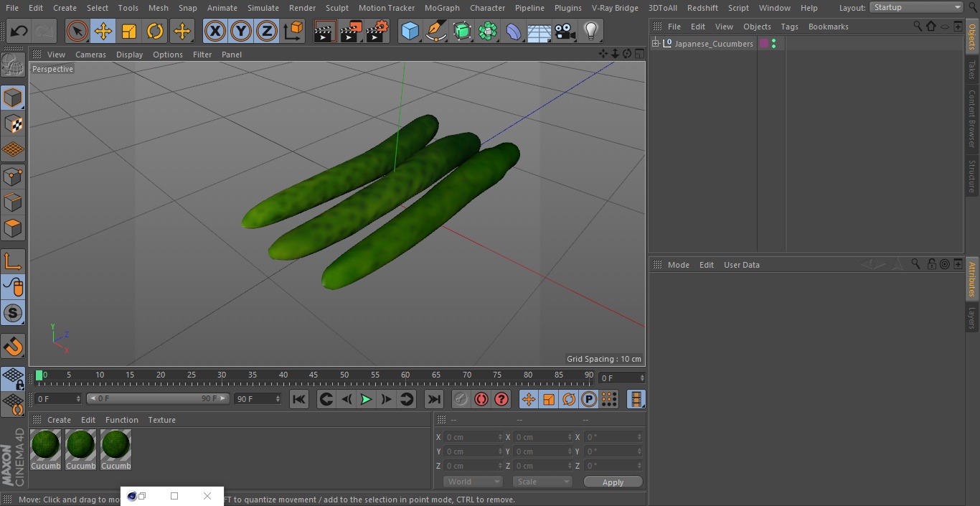Enable Texture mode checkerboard icon

pos(13,123)
